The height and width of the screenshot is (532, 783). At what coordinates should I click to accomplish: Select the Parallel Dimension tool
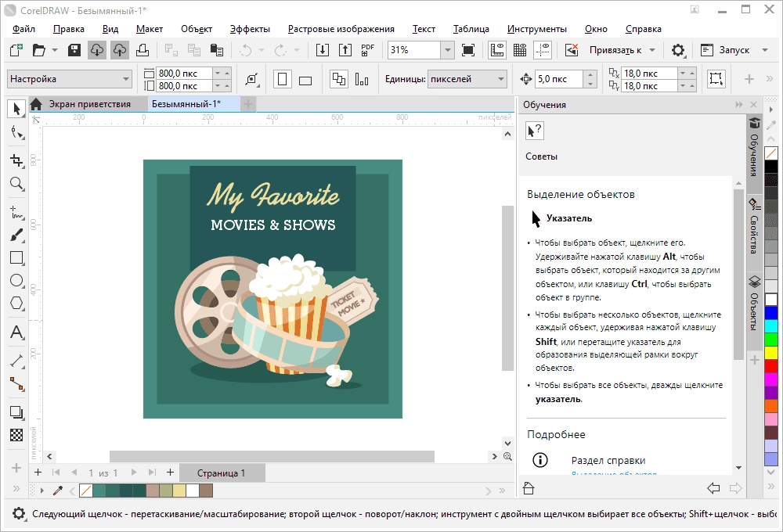(16, 361)
